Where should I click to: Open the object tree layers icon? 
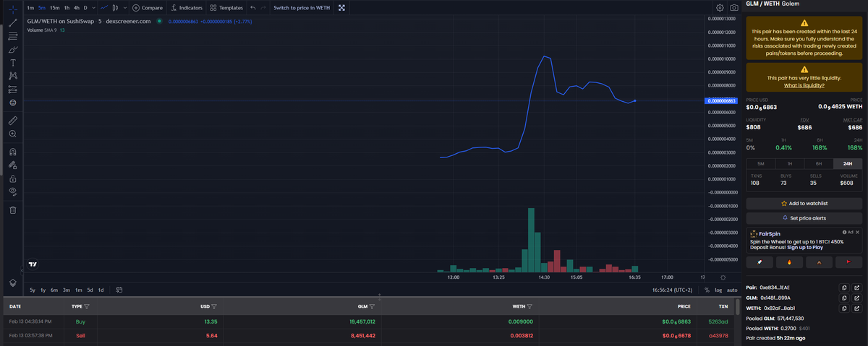(x=13, y=282)
